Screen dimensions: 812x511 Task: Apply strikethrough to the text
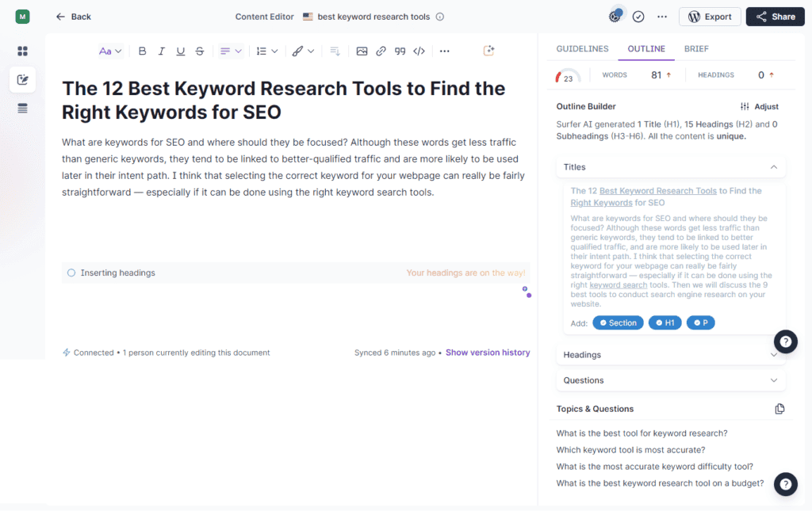199,51
